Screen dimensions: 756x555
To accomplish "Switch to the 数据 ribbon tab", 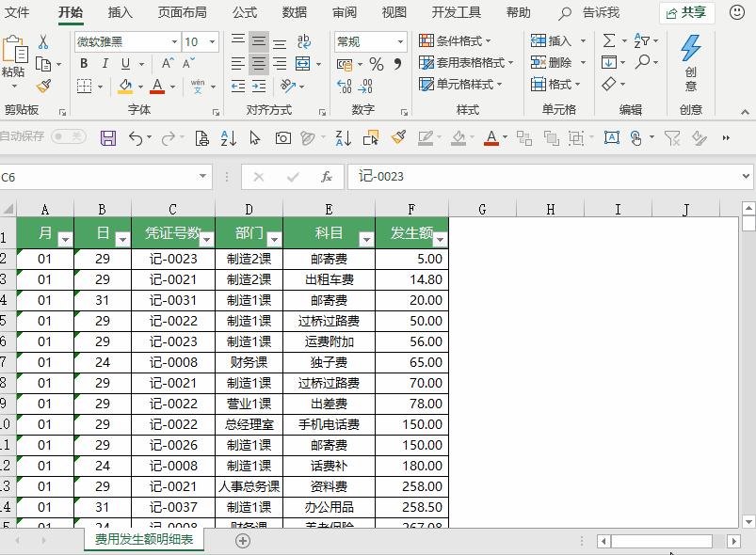I will [x=294, y=12].
